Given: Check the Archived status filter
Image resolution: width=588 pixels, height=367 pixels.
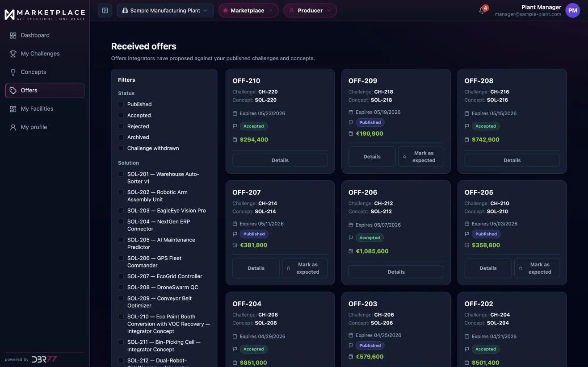Looking at the screenshot, I should click(x=121, y=137).
